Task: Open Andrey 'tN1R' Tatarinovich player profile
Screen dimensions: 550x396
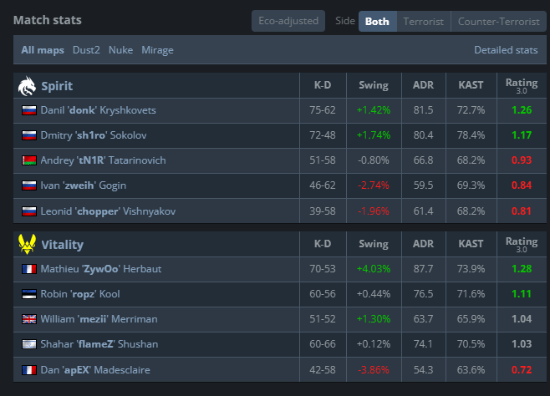Action: pos(103,161)
